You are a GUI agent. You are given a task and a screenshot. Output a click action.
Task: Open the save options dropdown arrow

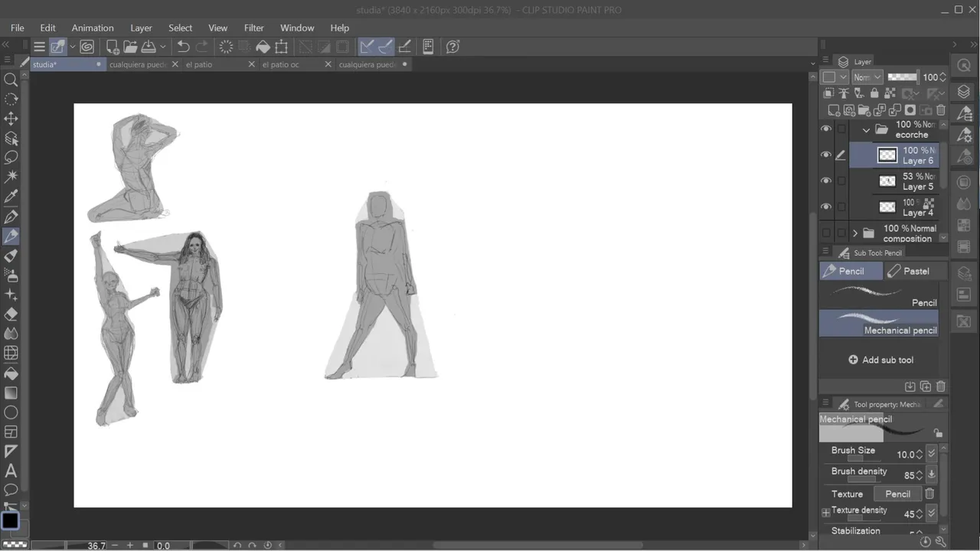162,47
